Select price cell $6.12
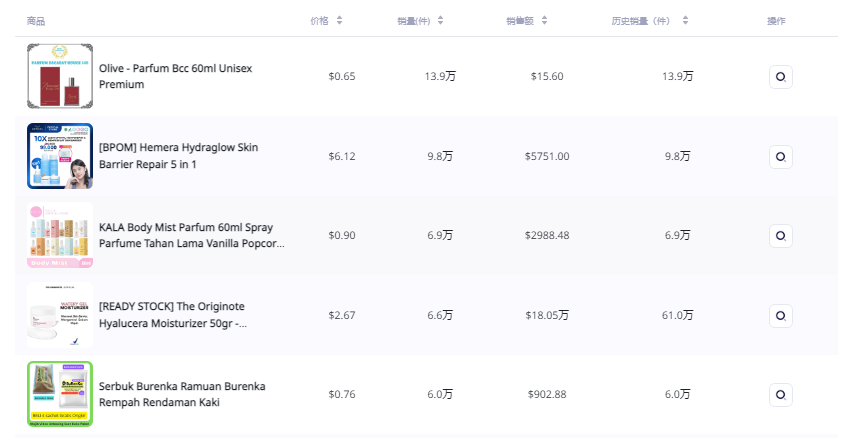861x438 pixels. [342, 156]
